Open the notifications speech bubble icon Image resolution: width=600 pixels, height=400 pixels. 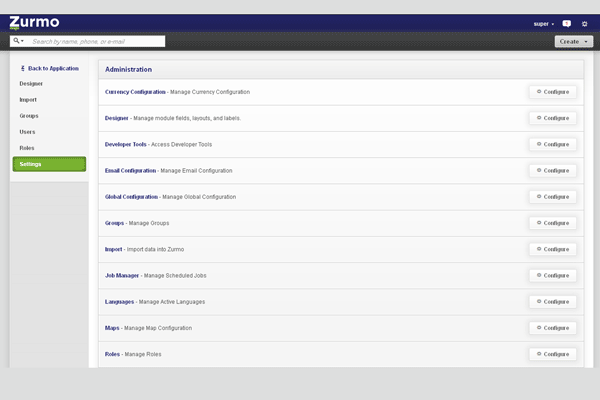point(567,23)
